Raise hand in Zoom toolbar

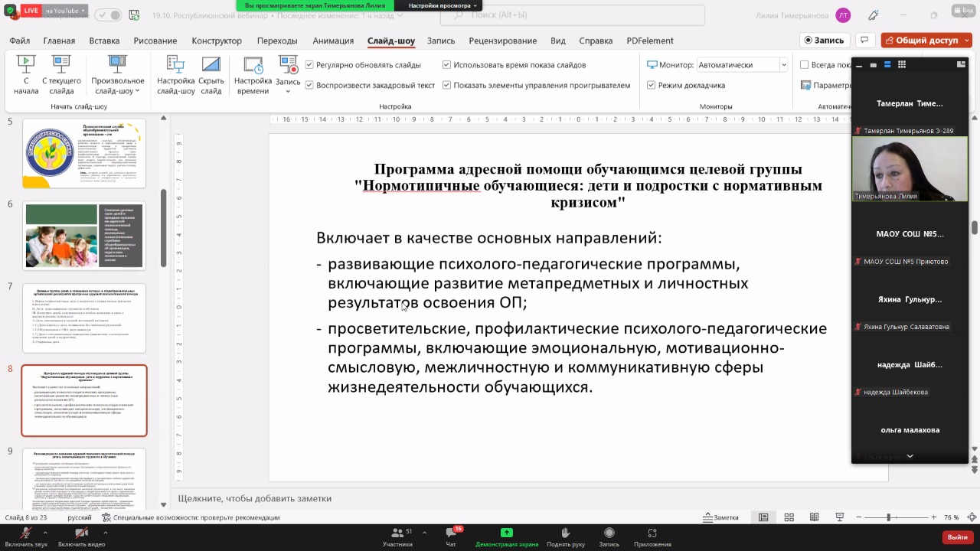(x=565, y=535)
